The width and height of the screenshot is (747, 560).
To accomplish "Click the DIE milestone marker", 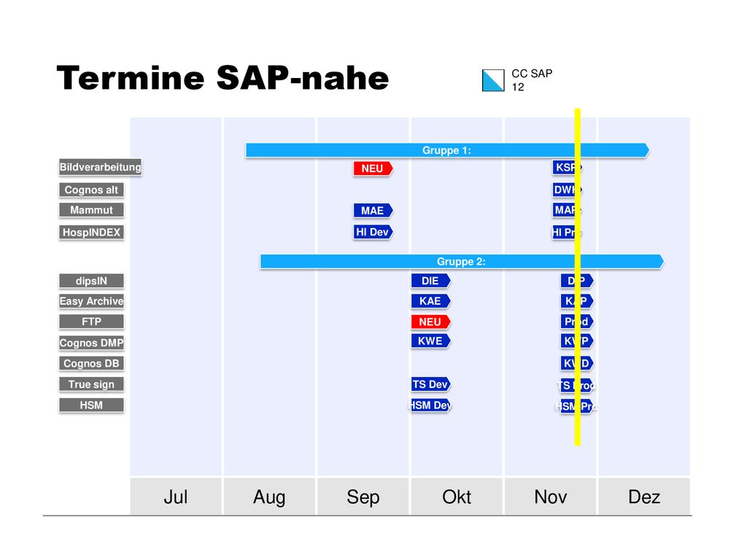I will pyautogui.click(x=430, y=281).
